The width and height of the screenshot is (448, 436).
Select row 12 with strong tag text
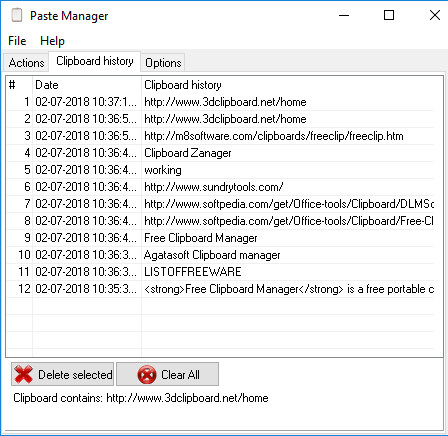[x=220, y=289]
